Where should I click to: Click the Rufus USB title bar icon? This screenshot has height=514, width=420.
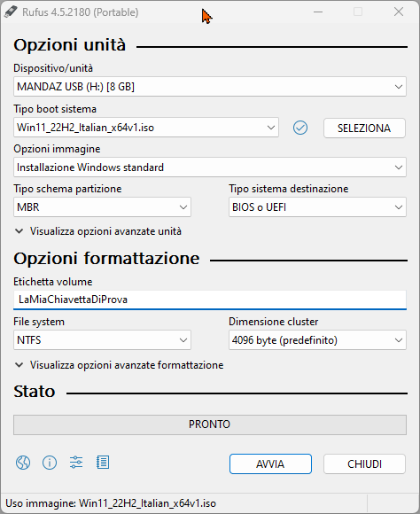pos(11,12)
